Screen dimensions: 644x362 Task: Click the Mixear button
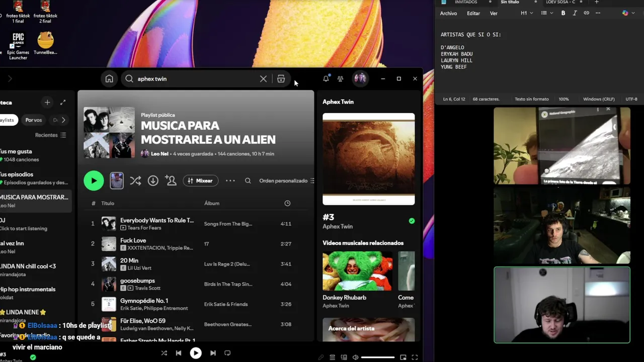point(200,180)
